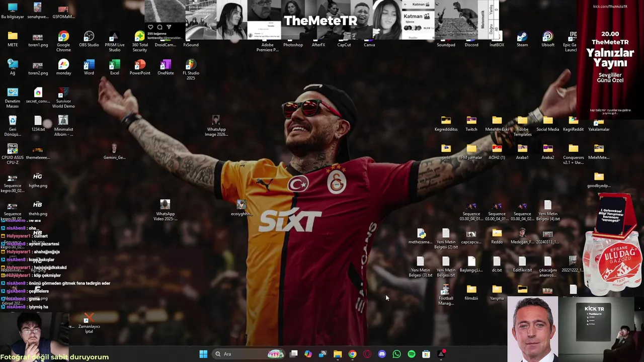Open the filmdzii folder
Image resolution: width=644 pixels, height=362 pixels.
[x=471, y=292]
